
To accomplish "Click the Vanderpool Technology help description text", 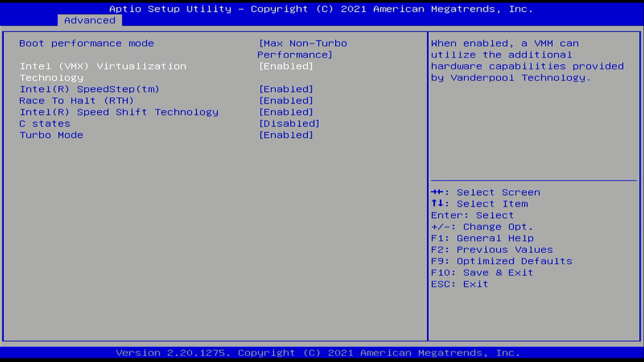I will (x=527, y=60).
